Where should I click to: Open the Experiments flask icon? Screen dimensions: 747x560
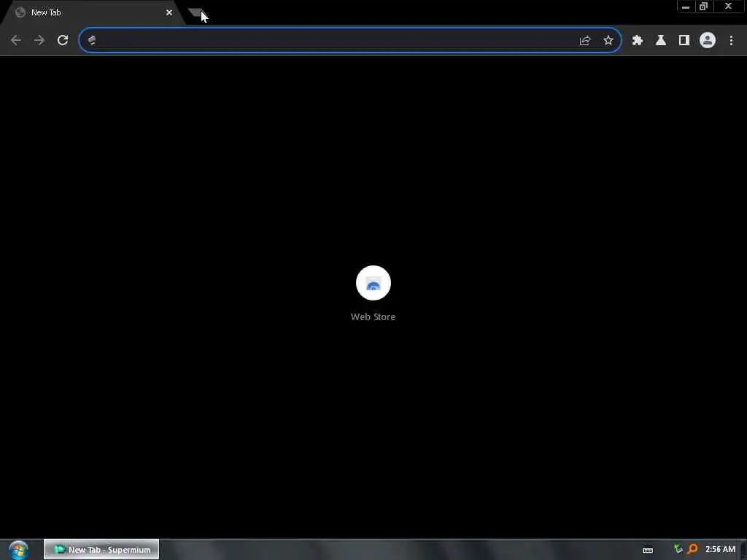[x=661, y=41]
